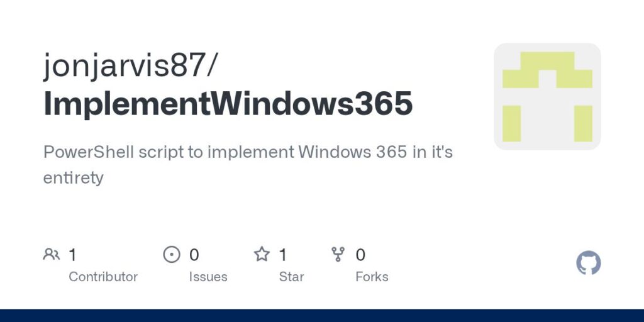Select the Contributor label text
Screen dimensions: 644x322
pyautogui.click(x=103, y=277)
